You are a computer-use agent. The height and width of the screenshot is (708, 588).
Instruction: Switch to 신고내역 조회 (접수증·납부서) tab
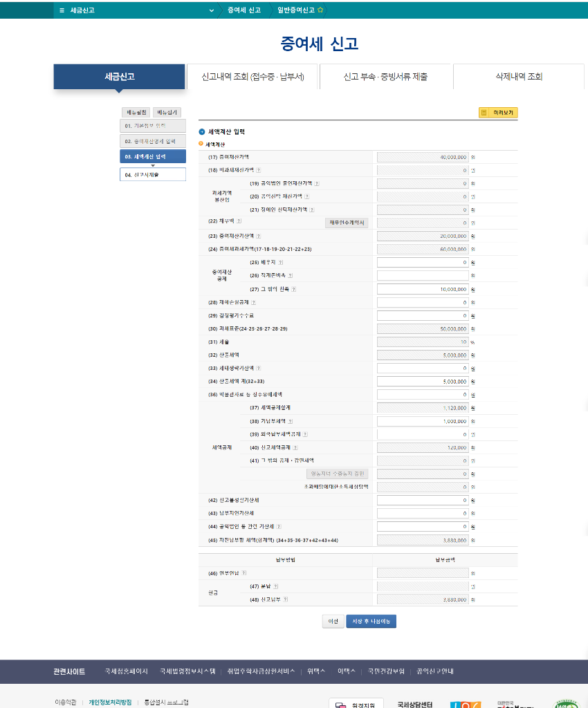click(252, 77)
